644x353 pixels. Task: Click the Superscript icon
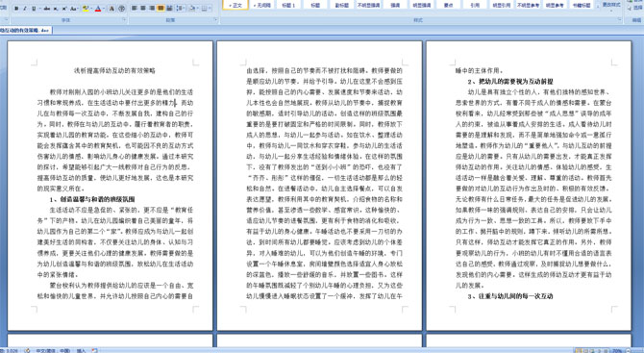tap(64, 9)
